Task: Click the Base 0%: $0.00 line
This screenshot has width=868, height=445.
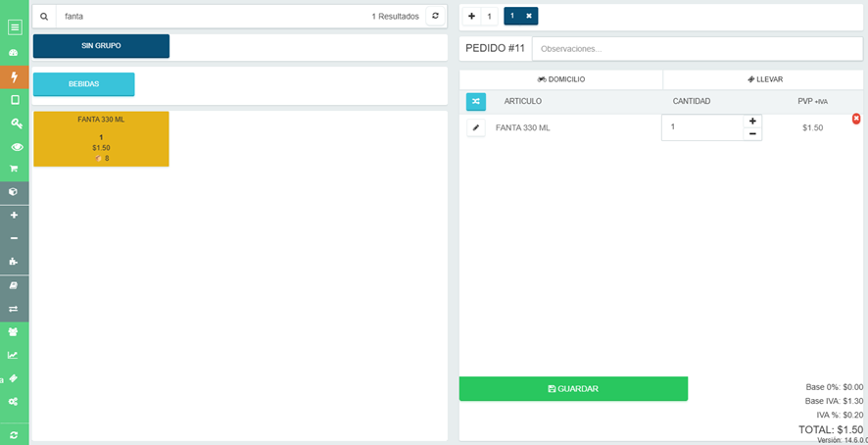Action: coord(835,387)
